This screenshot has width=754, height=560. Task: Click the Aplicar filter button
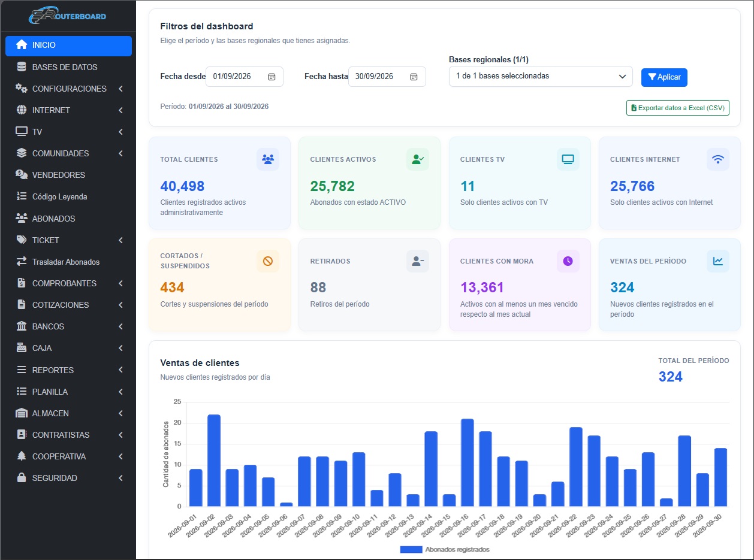664,77
